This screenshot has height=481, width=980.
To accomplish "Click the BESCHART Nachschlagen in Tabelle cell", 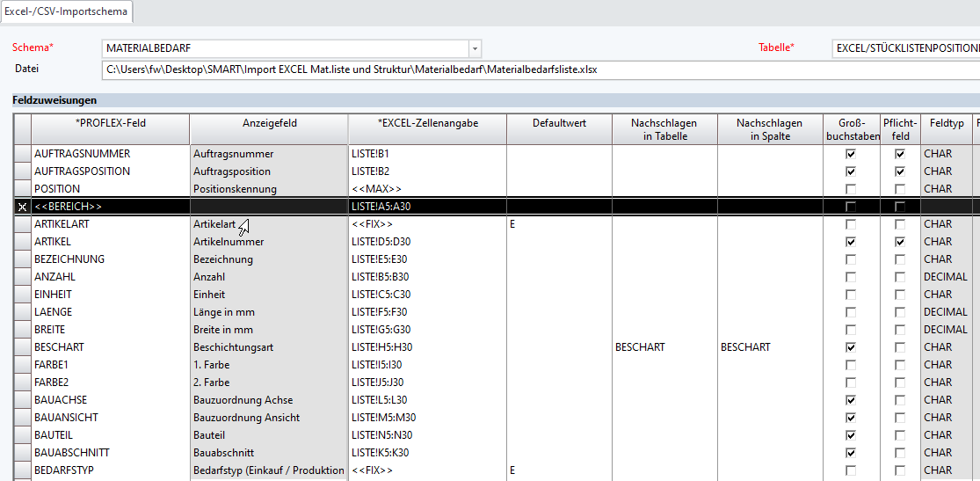I will coord(664,347).
